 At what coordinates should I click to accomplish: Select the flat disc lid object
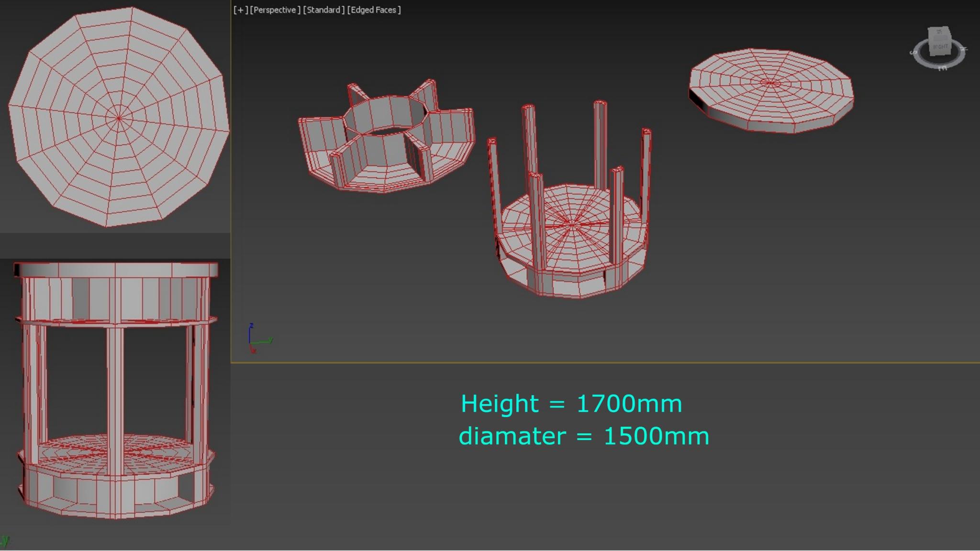[770, 84]
